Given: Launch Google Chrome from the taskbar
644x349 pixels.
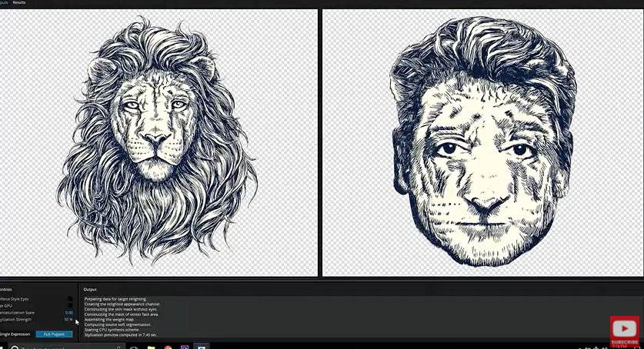Looking at the screenshot, I should (168, 347).
